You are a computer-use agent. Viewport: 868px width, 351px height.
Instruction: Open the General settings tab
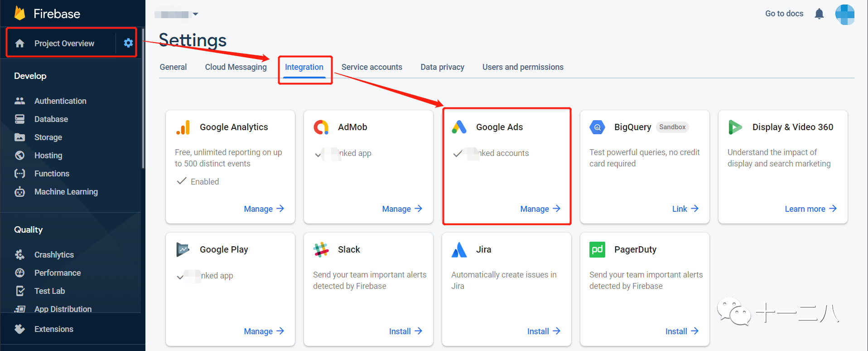pos(173,67)
